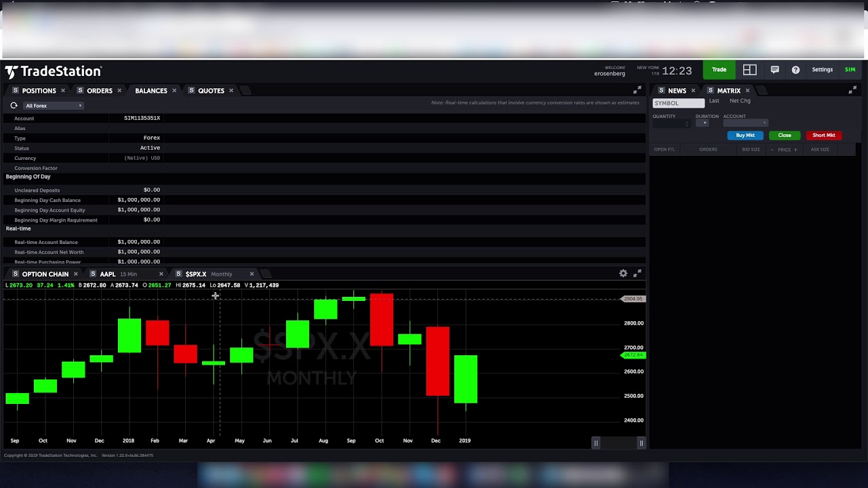Close the Quotes tab
Screen dimensions: 868x488
click(x=231, y=90)
